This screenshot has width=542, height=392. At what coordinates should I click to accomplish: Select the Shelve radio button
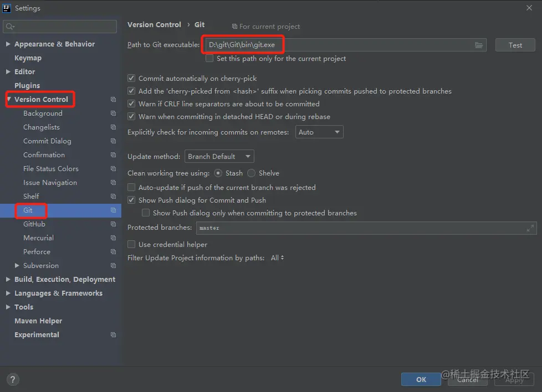click(251, 173)
